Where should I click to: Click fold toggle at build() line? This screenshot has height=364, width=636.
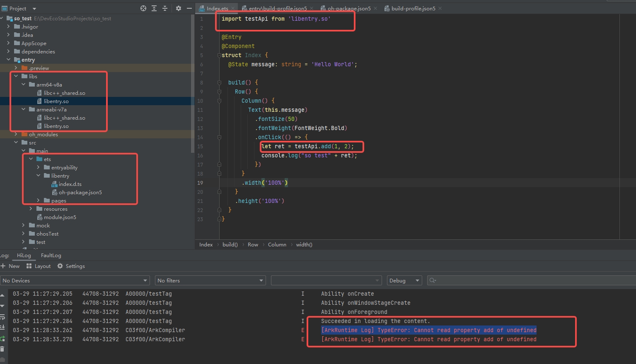219,82
